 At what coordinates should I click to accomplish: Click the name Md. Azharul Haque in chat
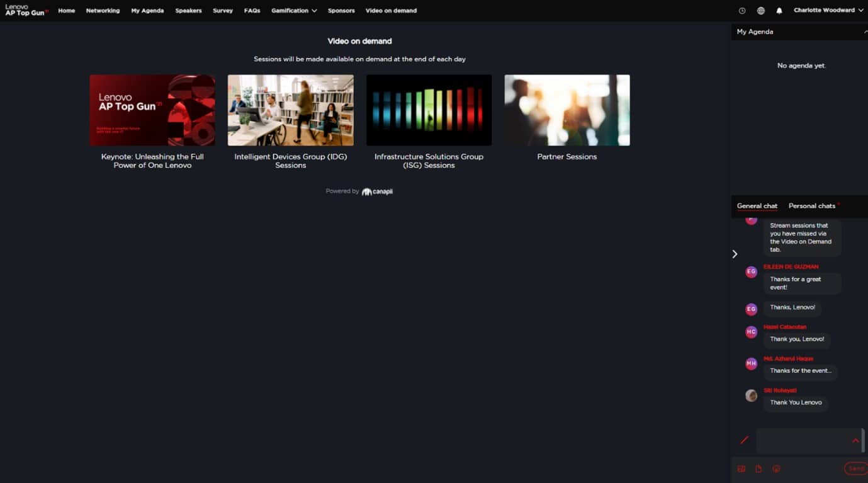[788, 359]
